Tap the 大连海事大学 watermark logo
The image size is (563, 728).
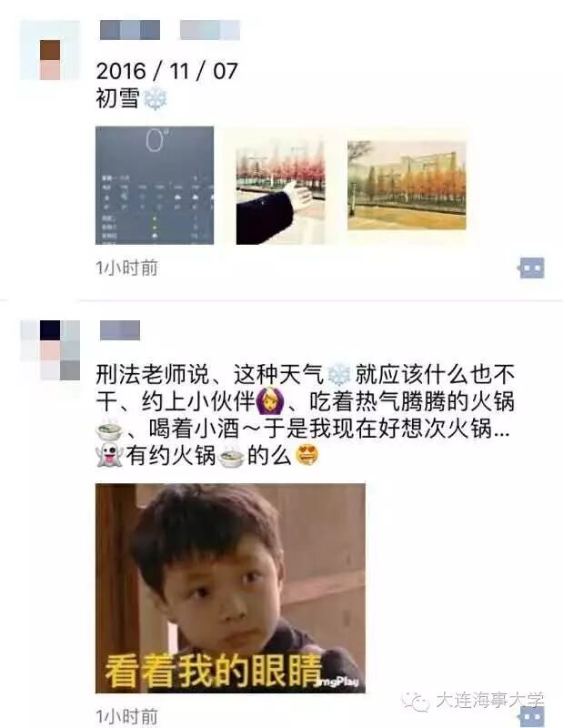(476, 700)
